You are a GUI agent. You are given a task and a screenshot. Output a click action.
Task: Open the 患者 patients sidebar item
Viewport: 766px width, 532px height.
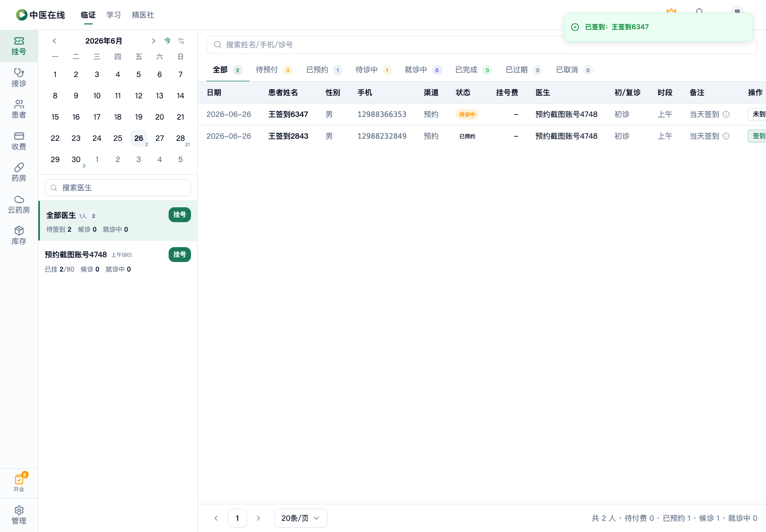[x=19, y=109]
